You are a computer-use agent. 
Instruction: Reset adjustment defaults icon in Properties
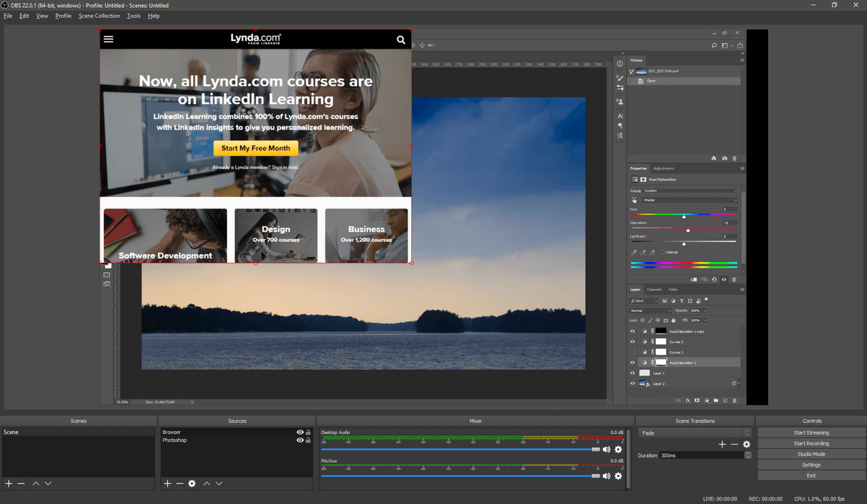pyautogui.click(x=714, y=279)
